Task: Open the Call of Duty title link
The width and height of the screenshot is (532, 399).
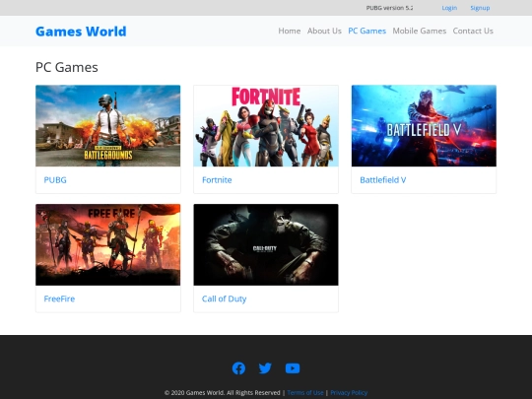Action: [224, 299]
